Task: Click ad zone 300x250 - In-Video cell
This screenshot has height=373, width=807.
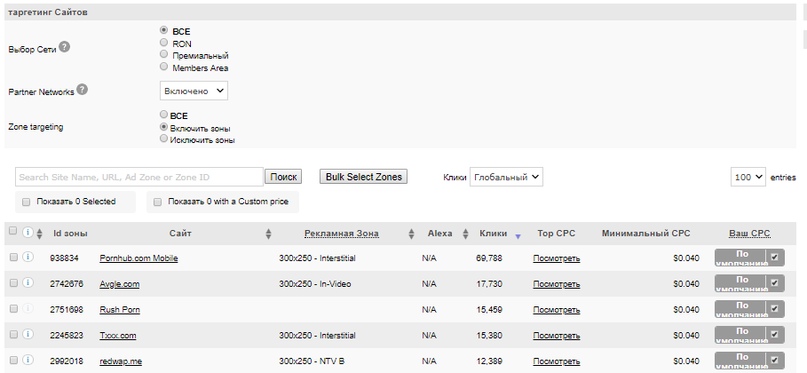Action: (x=315, y=284)
